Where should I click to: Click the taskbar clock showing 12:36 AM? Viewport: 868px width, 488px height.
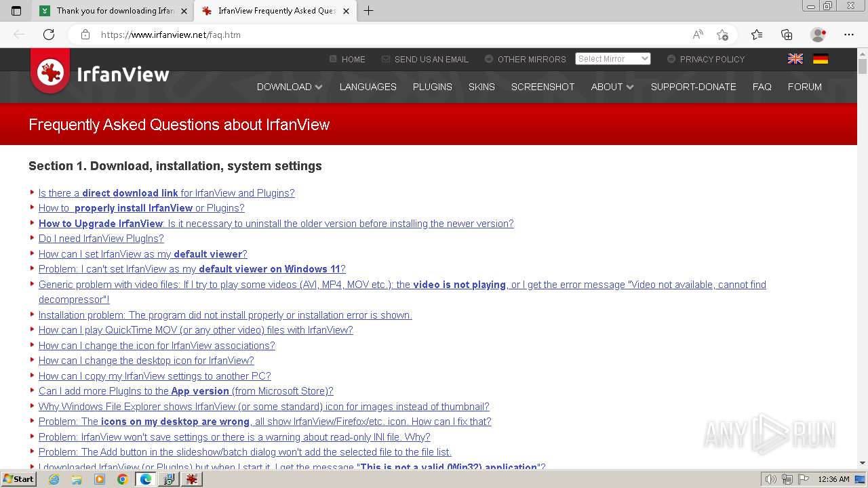pyautogui.click(x=833, y=479)
